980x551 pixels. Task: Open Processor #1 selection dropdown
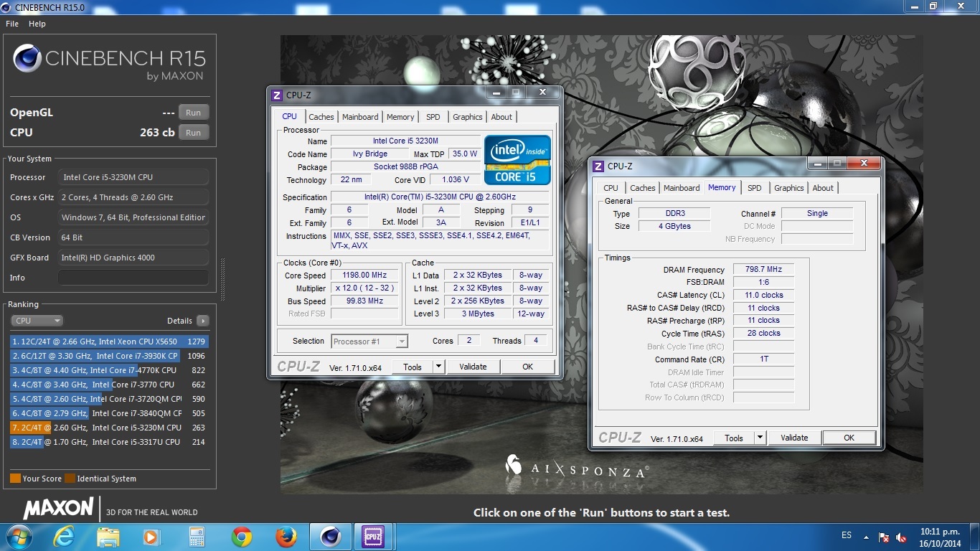tap(369, 342)
